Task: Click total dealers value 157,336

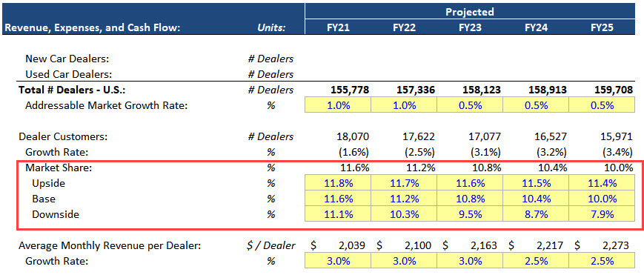Action: (416, 90)
